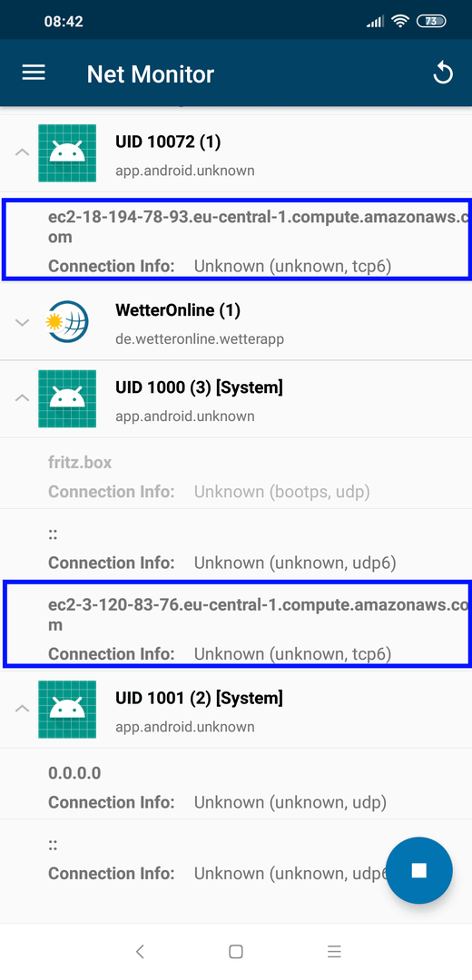Tap the Net Monitor title
This screenshot has width=472, height=980.
[x=151, y=73]
